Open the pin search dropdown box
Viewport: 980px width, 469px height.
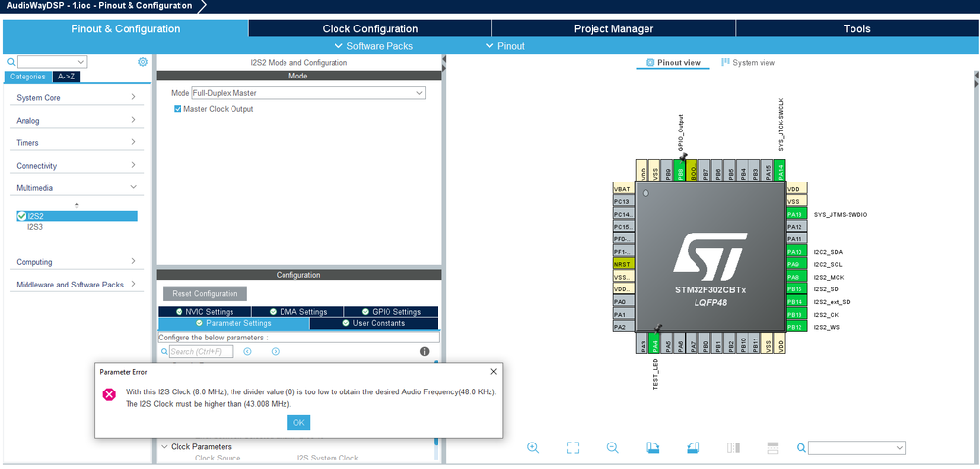tap(856, 447)
